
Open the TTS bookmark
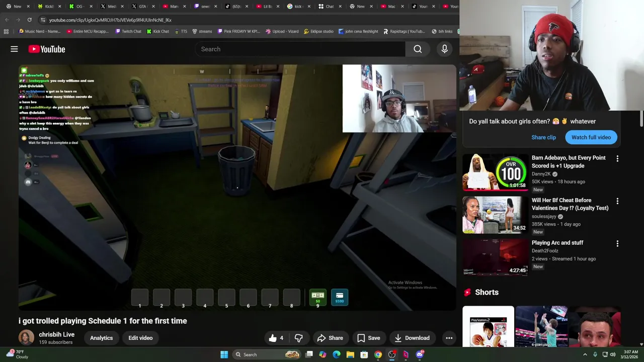181,31
